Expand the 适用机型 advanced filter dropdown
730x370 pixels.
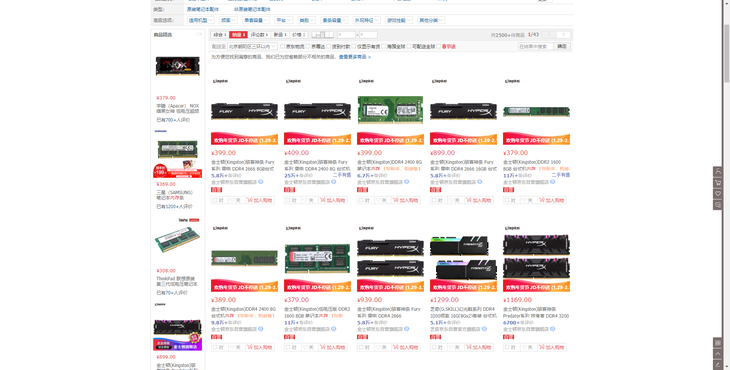click(200, 20)
